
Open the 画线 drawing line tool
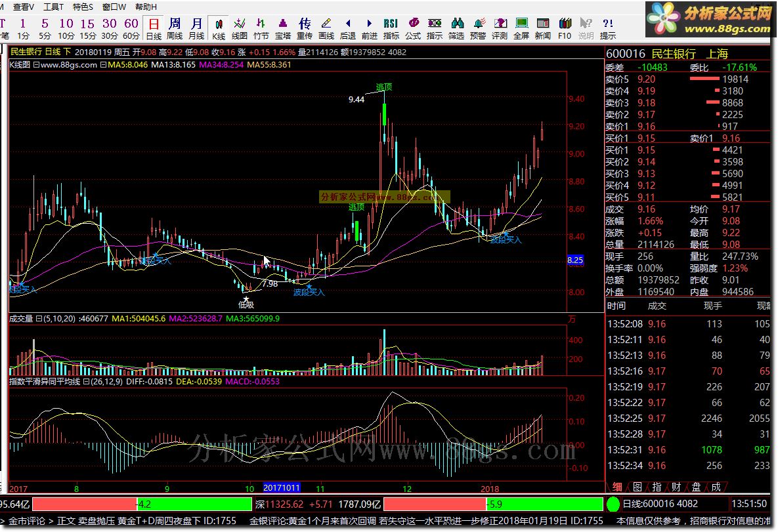point(326,28)
